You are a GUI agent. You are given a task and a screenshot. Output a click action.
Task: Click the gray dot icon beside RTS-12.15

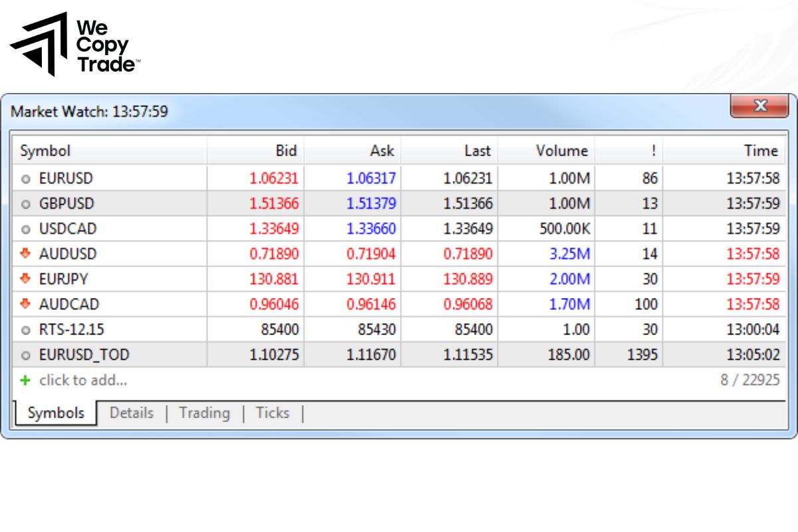pos(26,330)
